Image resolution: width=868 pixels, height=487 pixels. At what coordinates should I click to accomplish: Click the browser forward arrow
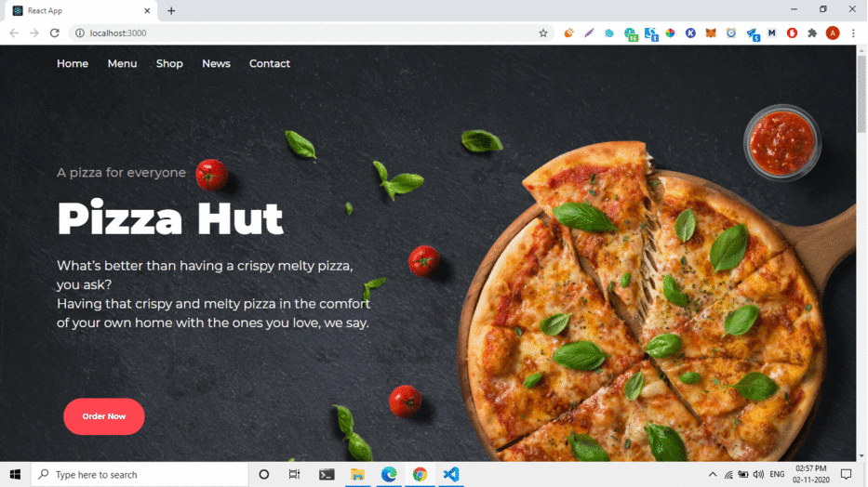(x=34, y=33)
